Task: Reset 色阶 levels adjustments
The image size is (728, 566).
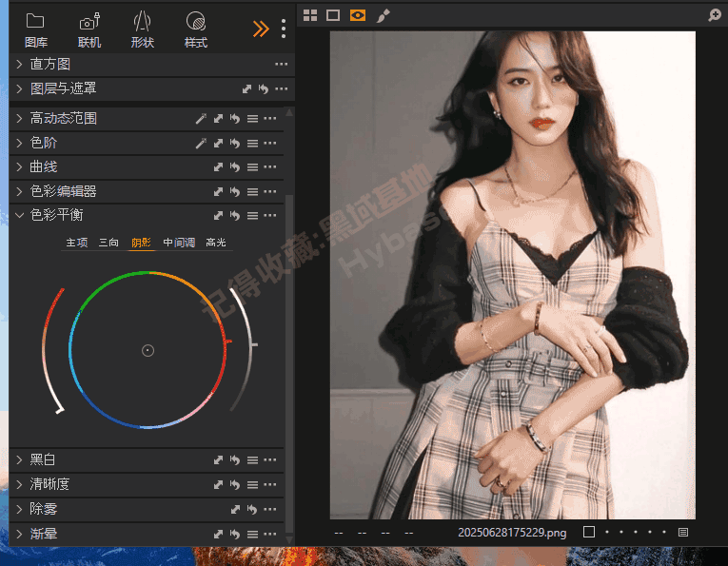Action: tap(235, 143)
